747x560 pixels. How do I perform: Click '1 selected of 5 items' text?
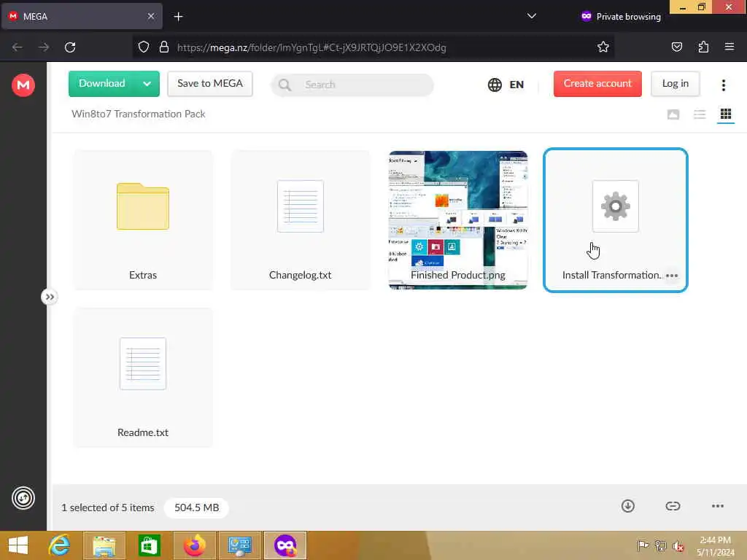click(x=108, y=507)
